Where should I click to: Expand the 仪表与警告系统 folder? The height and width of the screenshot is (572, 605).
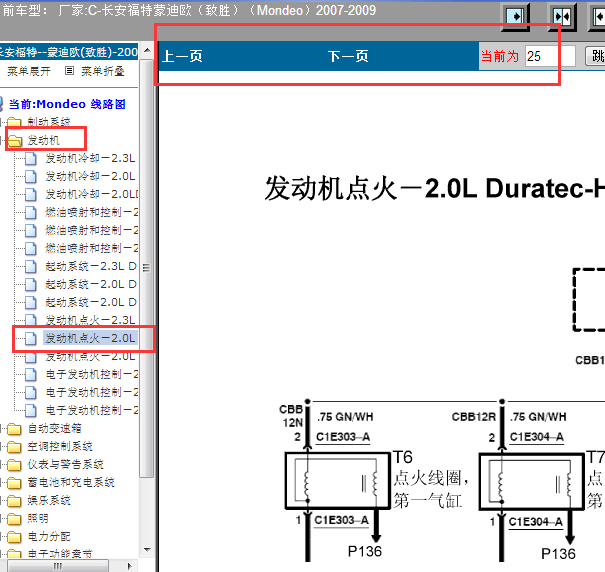pos(65,464)
